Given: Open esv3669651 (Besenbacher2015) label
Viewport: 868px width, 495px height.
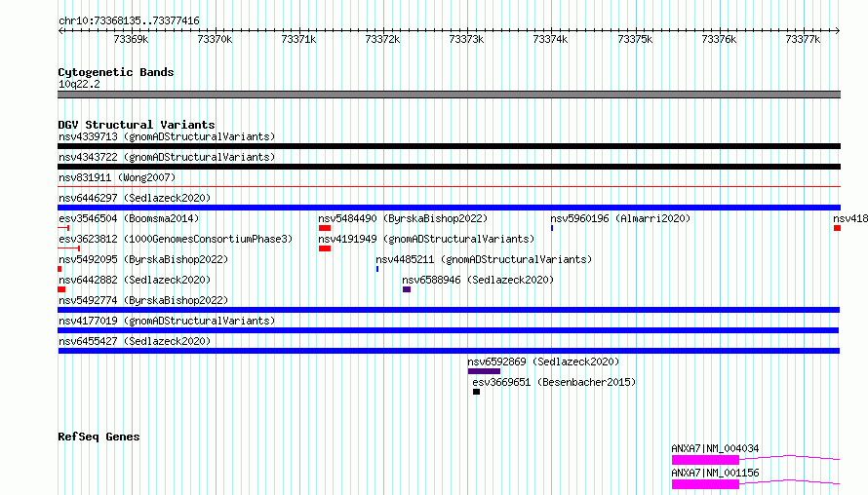Looking at the screenshot, I should 554,382.
